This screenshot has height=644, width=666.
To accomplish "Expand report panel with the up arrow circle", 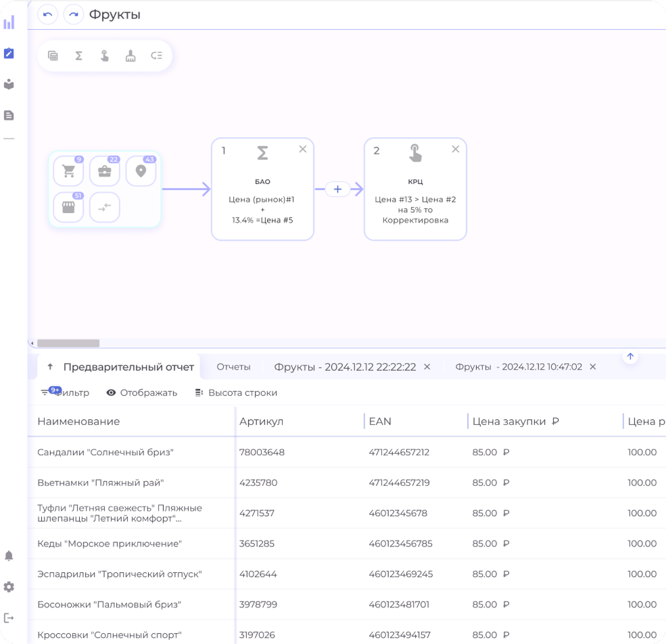I will click(630, 356).
